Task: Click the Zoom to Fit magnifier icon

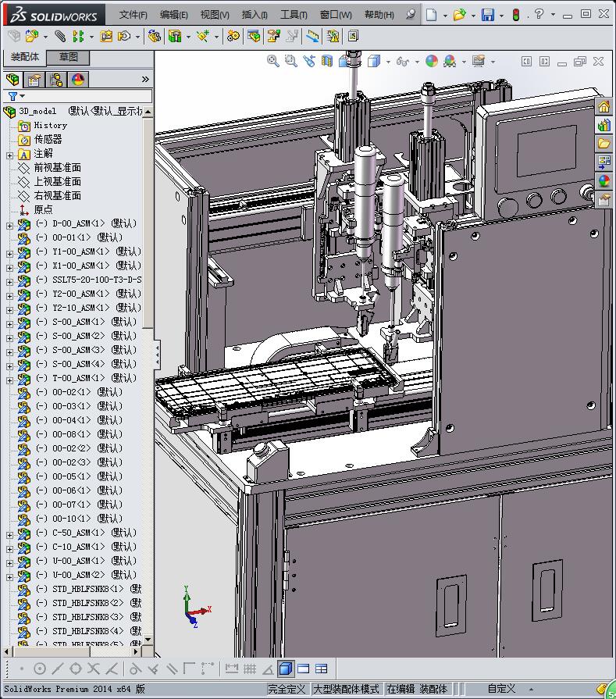Action: [x=272, y=61]
